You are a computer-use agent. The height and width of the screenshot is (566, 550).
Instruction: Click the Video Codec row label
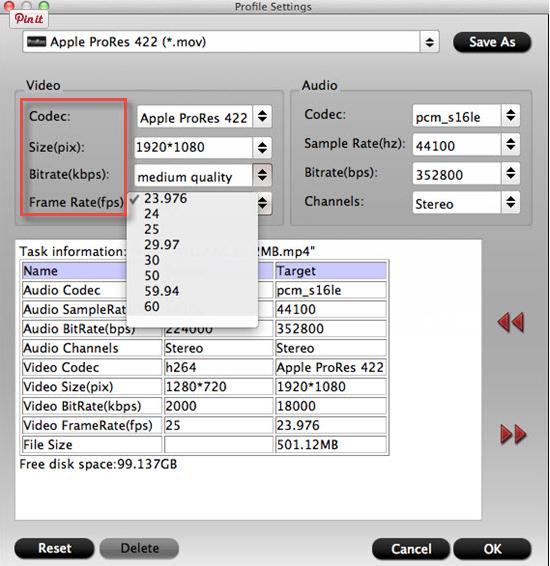(x=92, y=367)
